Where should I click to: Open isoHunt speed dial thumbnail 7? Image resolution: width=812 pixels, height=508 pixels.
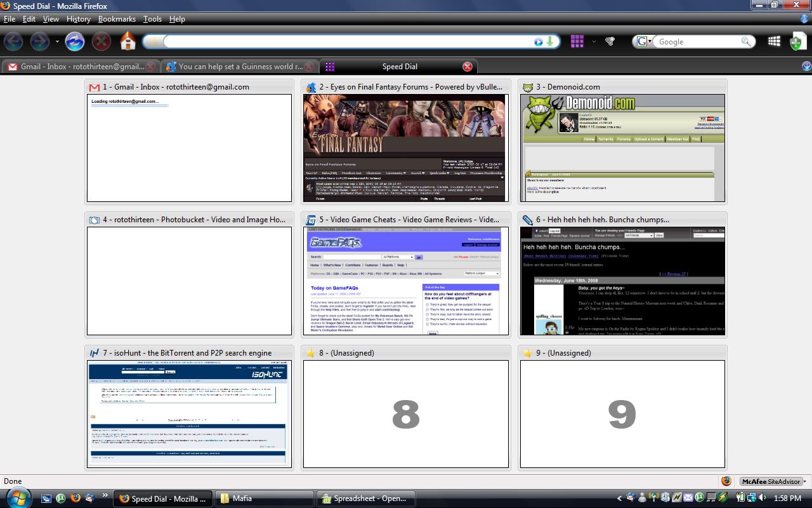click(x=189, y=414)
